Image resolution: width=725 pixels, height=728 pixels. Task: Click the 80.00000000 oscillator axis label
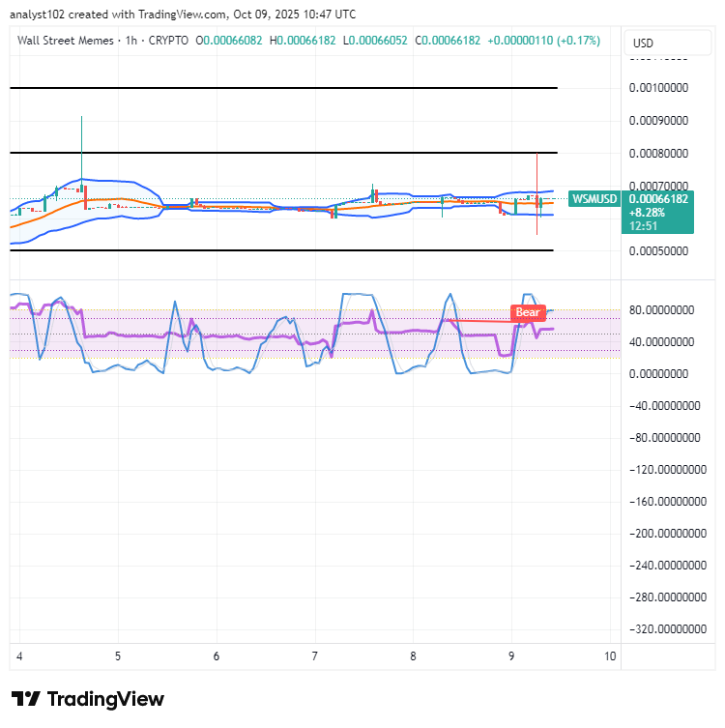661,310
